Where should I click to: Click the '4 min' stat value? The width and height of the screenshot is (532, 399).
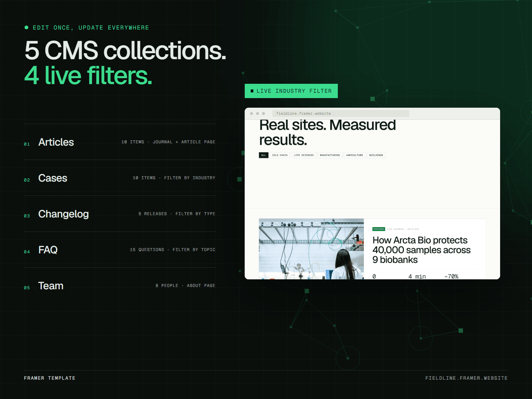pyautogui.click(x=417, y=276)
